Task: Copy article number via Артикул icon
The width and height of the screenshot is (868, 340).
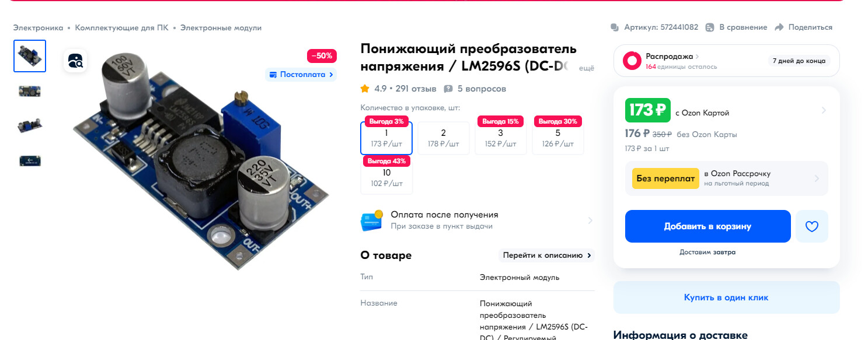Action: [615, 27]
